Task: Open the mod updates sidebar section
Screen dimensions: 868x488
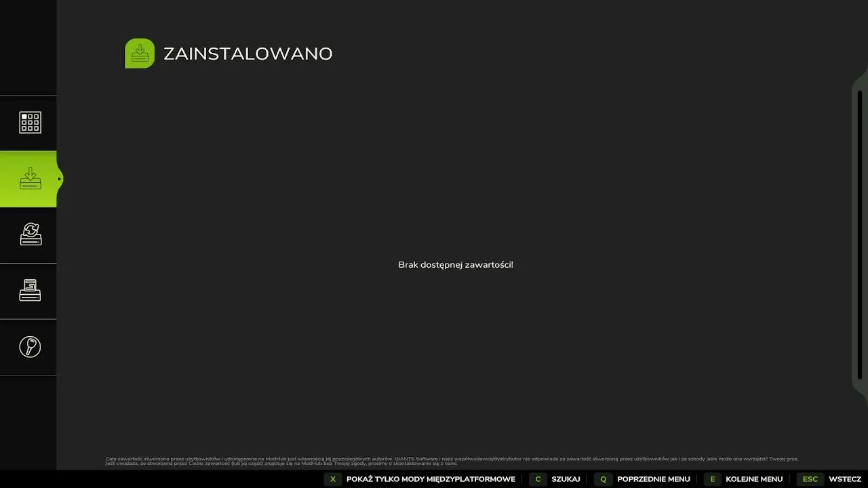Action: [x=30, y=235]
